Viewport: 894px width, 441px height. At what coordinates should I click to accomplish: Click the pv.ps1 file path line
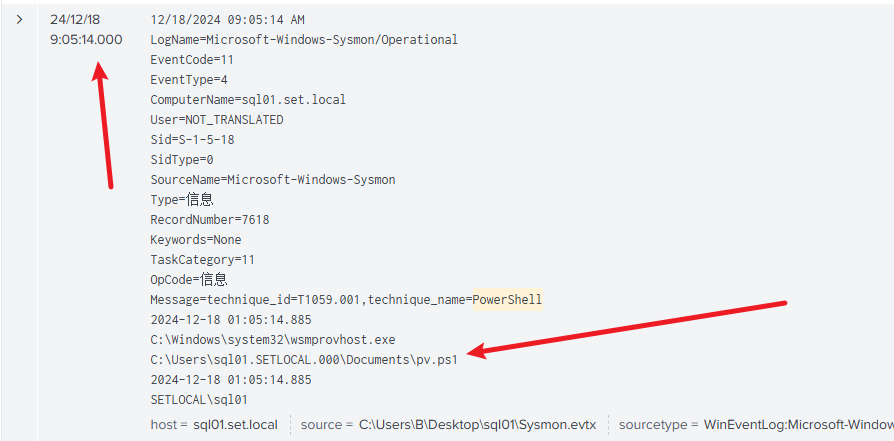pos(304,360)
